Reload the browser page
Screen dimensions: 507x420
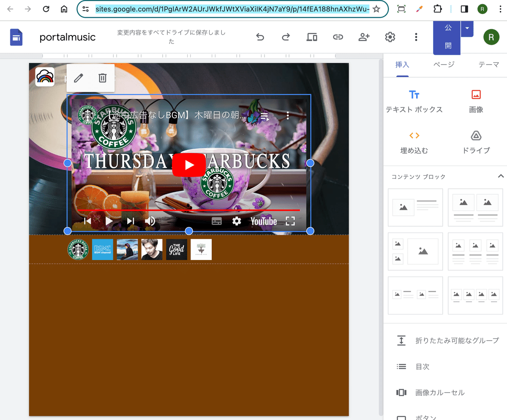46,9
